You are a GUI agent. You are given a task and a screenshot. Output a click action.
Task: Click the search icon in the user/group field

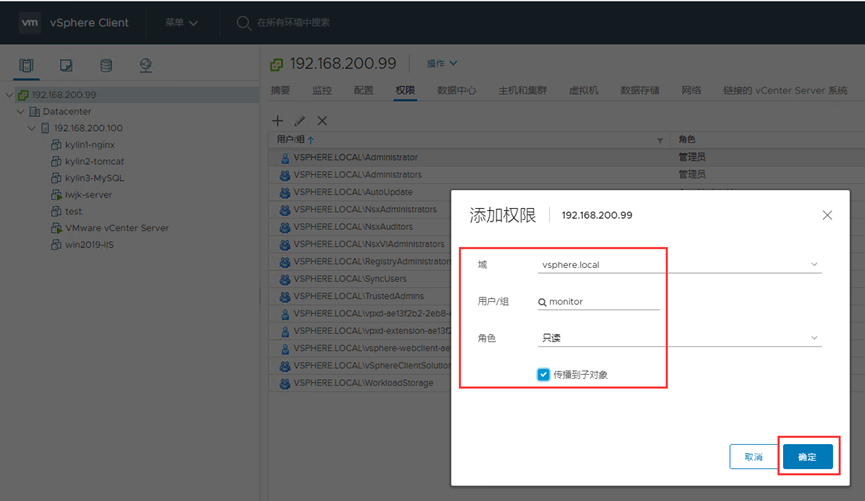point(542,302)
